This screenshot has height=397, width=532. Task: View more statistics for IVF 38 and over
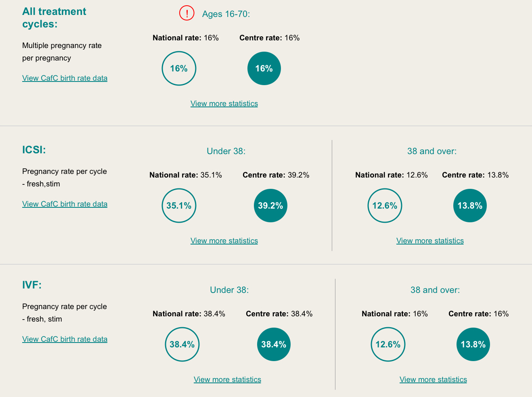coord(433,380)
